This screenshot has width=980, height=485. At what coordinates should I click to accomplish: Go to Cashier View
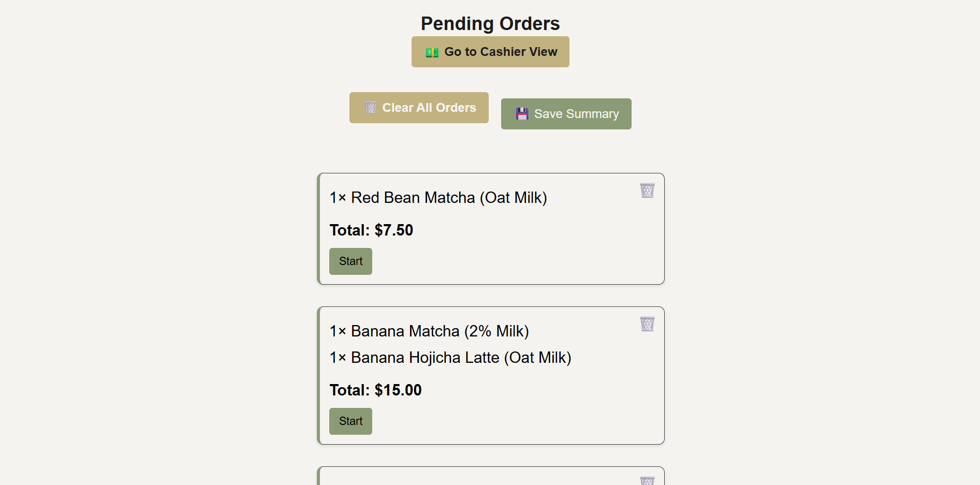pyautogui.click(x=490, y=52)
